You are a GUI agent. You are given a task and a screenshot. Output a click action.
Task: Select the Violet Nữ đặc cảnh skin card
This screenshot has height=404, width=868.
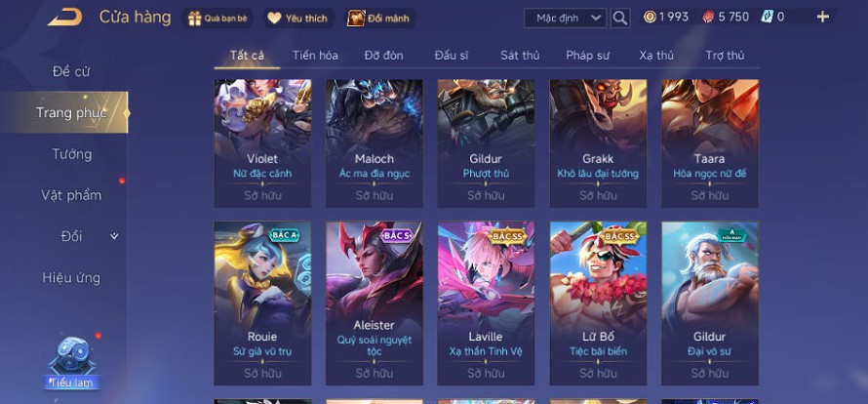[262, 143]
